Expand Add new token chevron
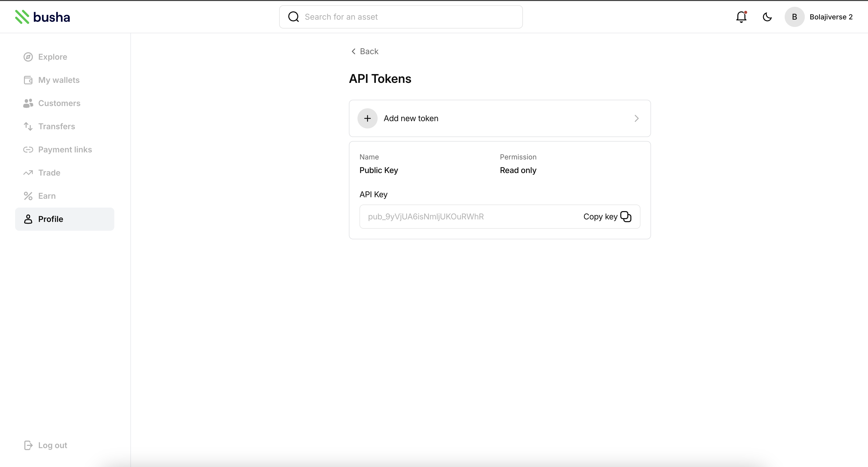The image size is (868, 467). point(636,118)
